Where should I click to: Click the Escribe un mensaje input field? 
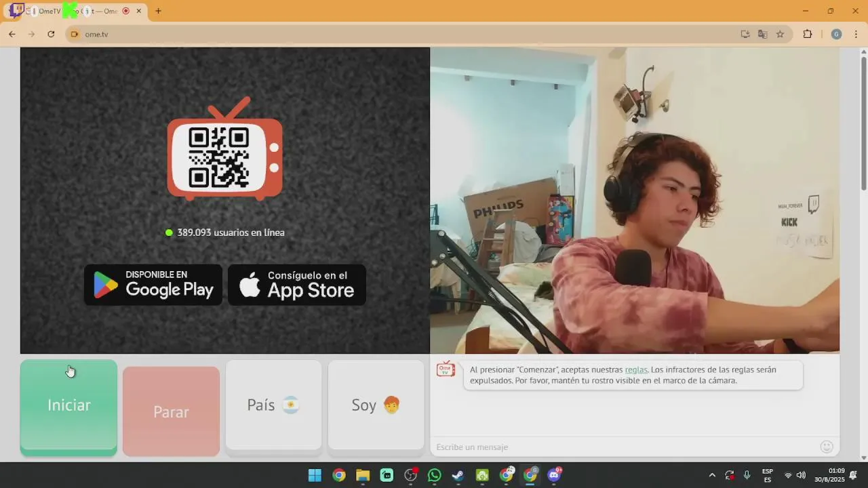pos(624,447)
